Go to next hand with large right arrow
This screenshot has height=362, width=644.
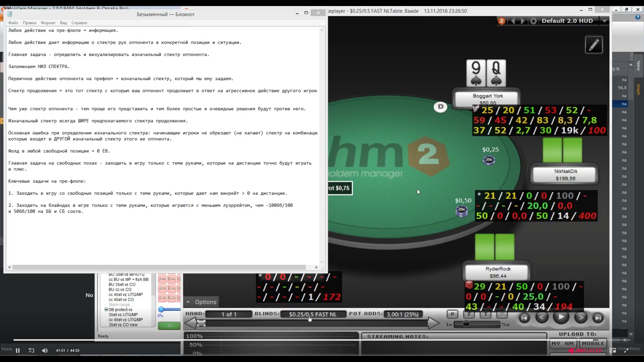(x=433, y=323)
